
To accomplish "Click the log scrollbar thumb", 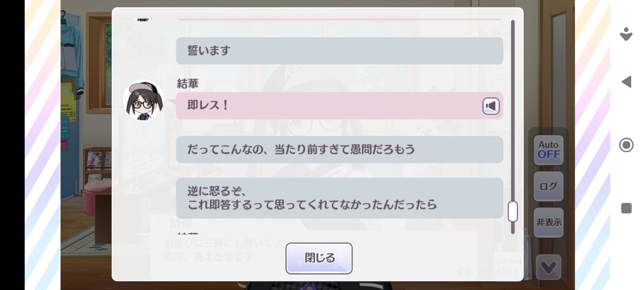I will pos(513,211).
